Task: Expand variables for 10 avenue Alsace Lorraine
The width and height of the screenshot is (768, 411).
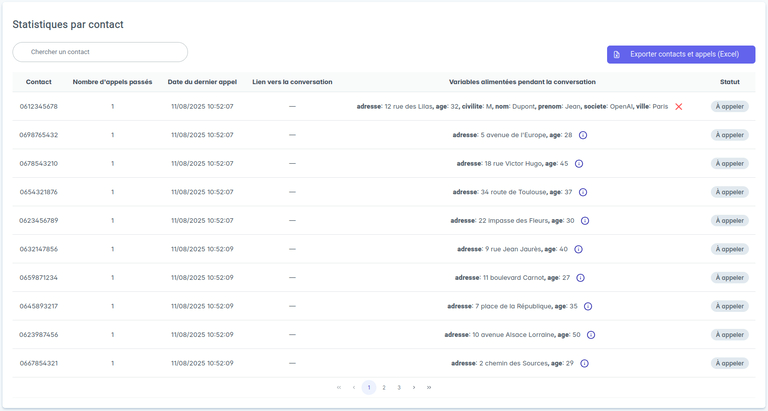Action: [590, 335]
